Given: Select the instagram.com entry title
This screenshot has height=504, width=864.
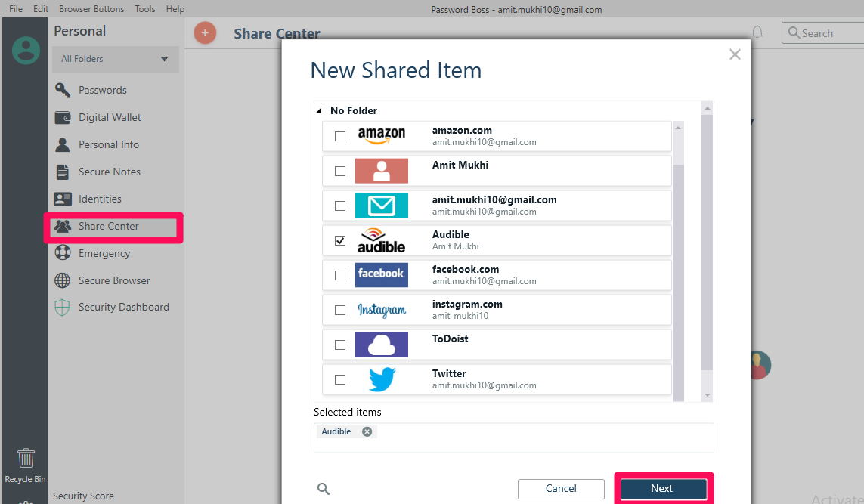Looking at the screenshot, I should [x=467, y=304].
